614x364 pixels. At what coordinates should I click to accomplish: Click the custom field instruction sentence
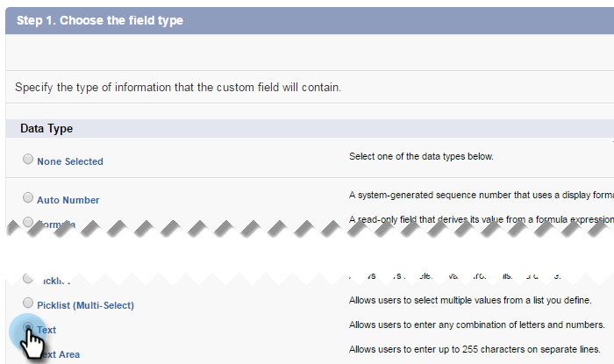click(177, 88)
